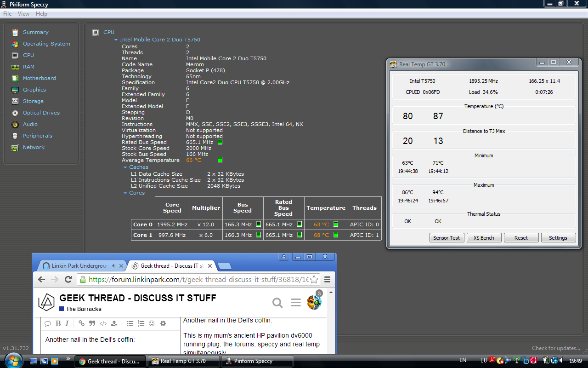Collapse the Intel Mobile Core 2 Duo T5750 node
The image size is (588, 368).
[116, 40]
